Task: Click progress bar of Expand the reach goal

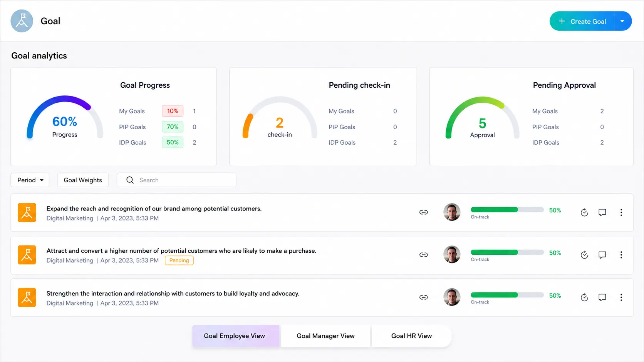Action: [507, 210]
